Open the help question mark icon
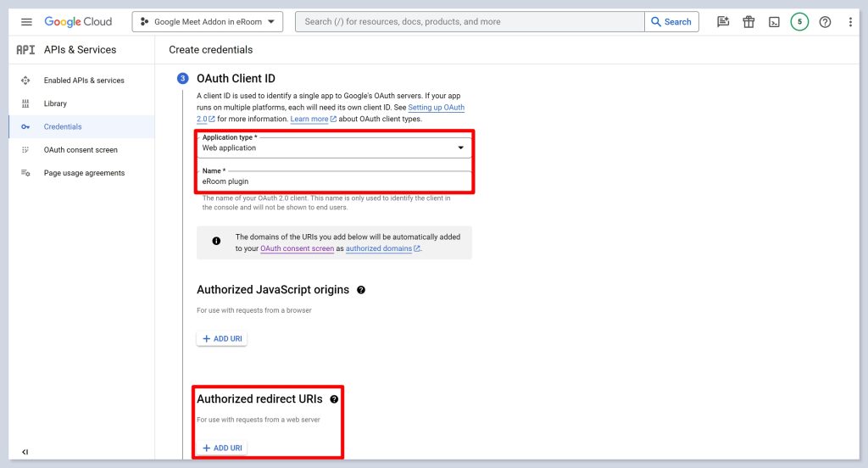Image resolution: width=868 pixels, height=468 pixels. pyautogui.click(x=826, y=22)
